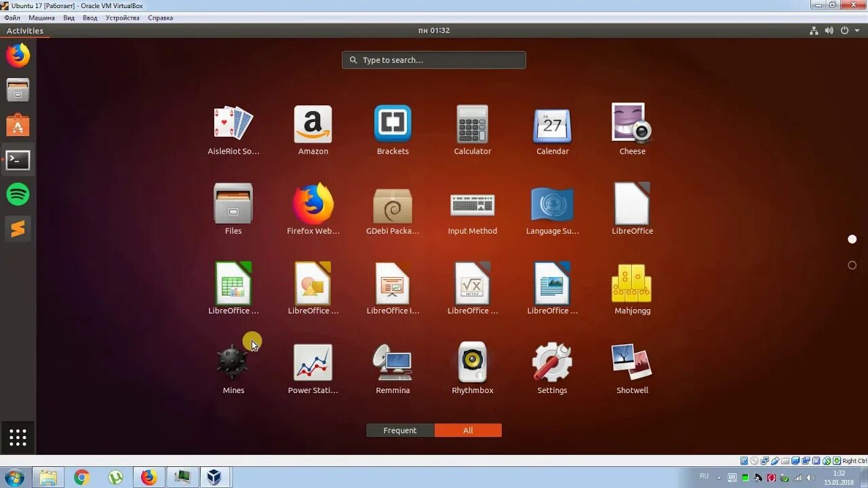Go to first app page indicator
This screenshot has width=868, height=488.
(x=852, y=239)
